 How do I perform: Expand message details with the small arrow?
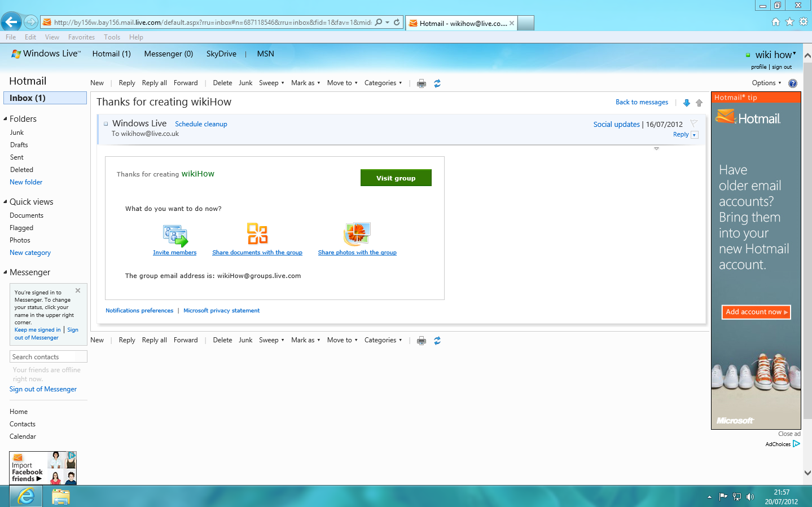(656, 149)
